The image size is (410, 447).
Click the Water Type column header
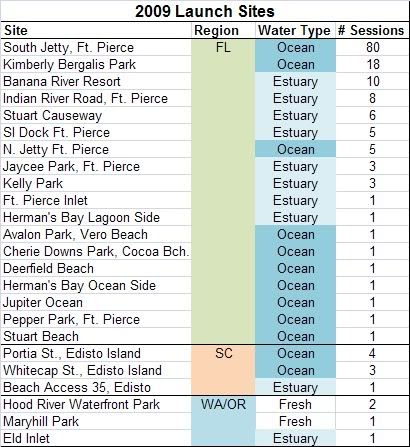coord(295,30)
